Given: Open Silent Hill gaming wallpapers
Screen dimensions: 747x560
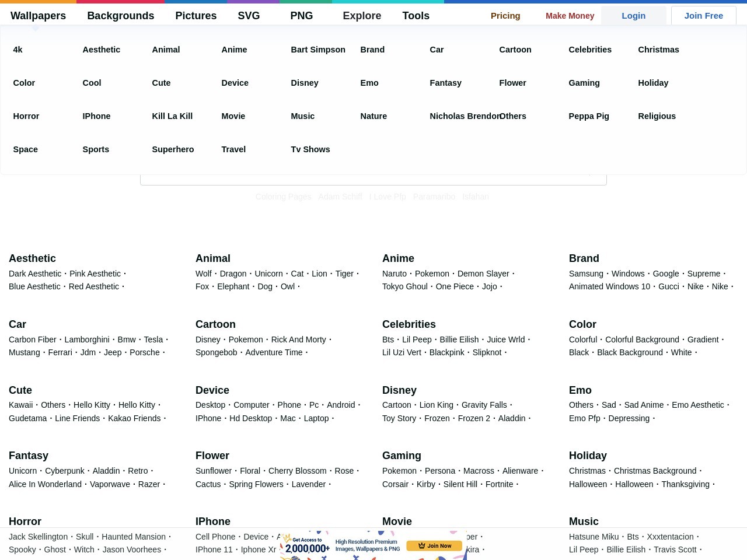Looking at the screenshot, I should [460, 484].
